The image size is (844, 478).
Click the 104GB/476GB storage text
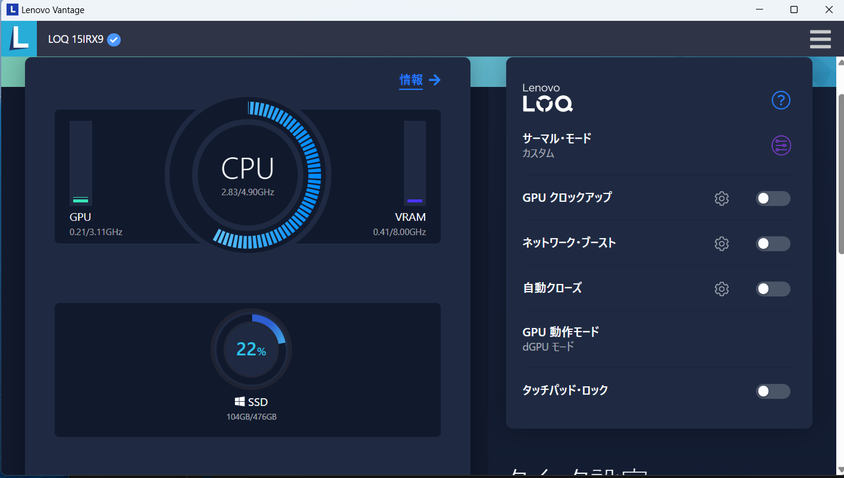pyautogui.click(x=251, y=417)
